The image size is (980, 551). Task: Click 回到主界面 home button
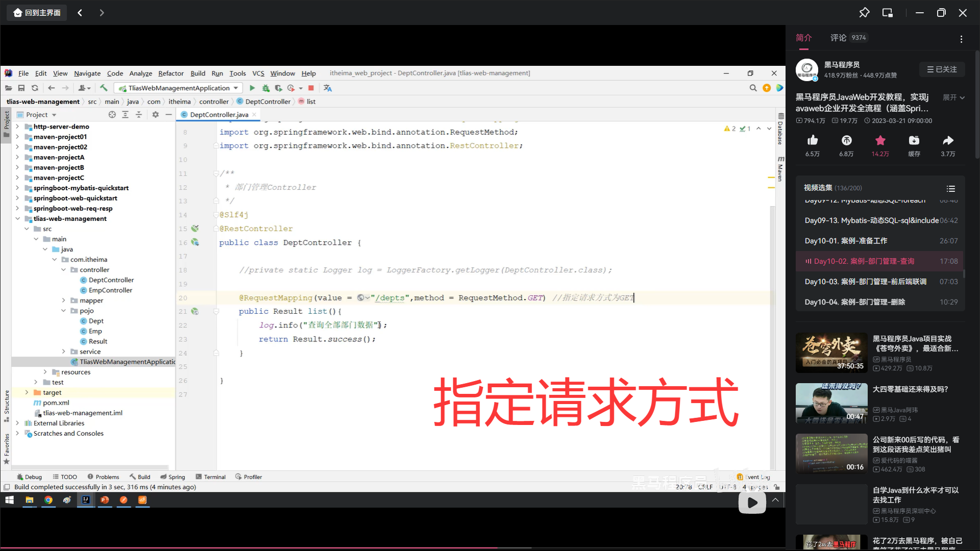[x=37, y=13]
